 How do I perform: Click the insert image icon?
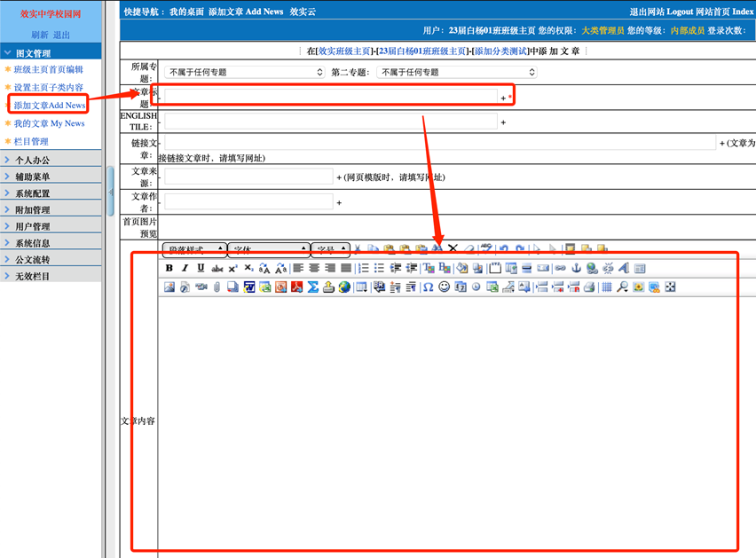click(x=169, y=287)
